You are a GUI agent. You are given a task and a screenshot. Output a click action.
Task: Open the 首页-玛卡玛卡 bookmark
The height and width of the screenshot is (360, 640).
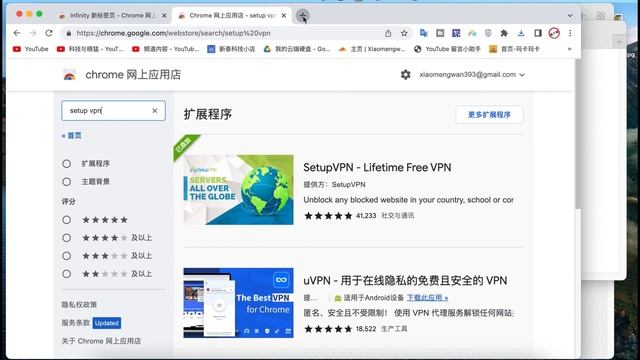click(514, 49)
